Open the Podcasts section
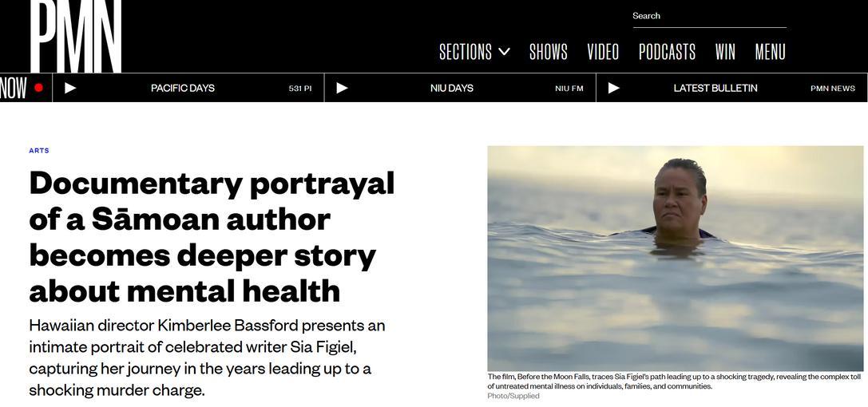Image resolution: width=868 pixels, height=407 pixels. 667,52
